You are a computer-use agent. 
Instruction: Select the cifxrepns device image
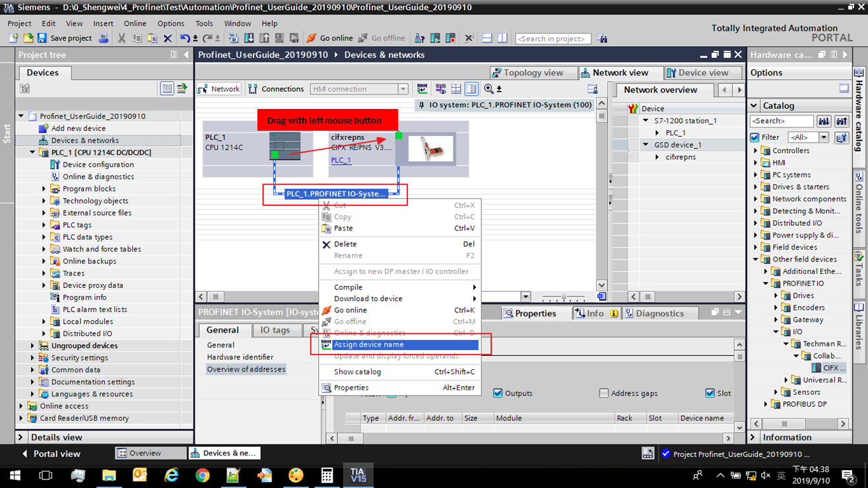(430, 149)
